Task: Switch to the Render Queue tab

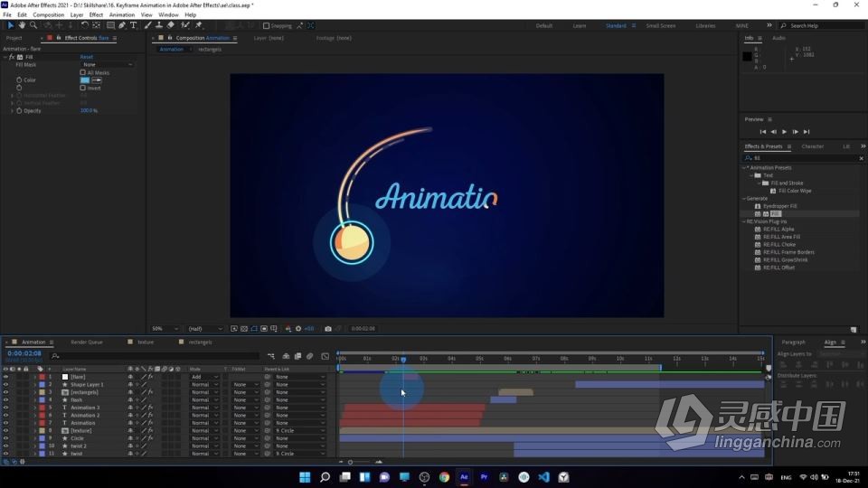Action: [x=87, y=343]
